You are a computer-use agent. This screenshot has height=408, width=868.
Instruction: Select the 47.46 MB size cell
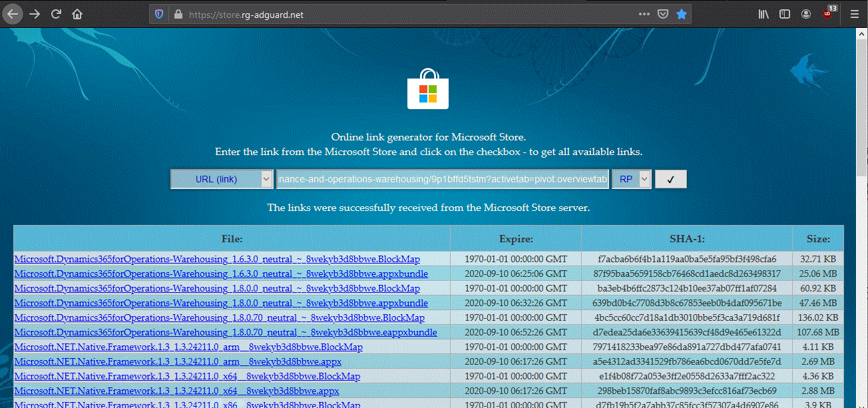(x=818, y=303)
